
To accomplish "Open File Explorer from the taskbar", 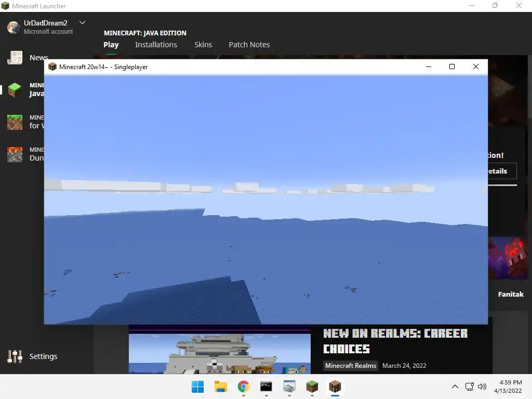I will pos(220,387).
